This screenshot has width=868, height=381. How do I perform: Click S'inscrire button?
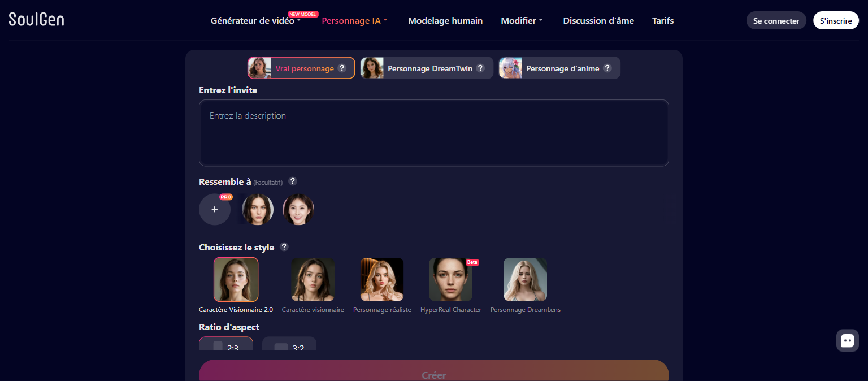tap(836, 20)
